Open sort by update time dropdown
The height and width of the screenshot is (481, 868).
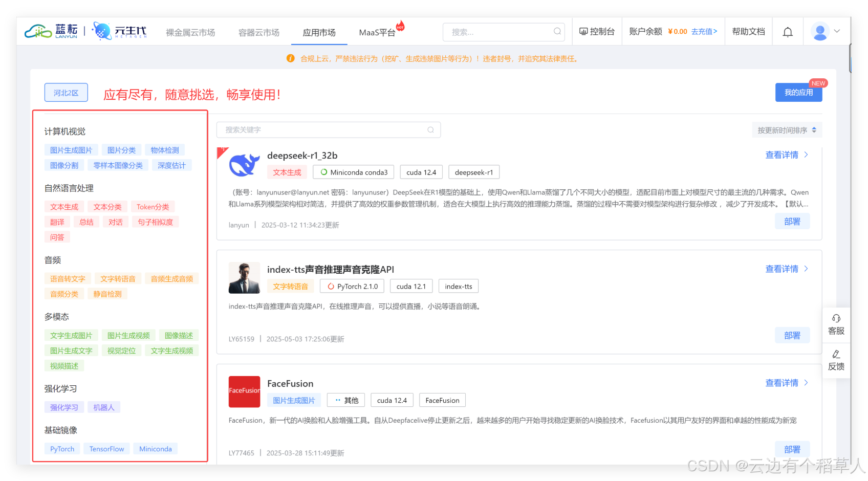pos(787,130)
